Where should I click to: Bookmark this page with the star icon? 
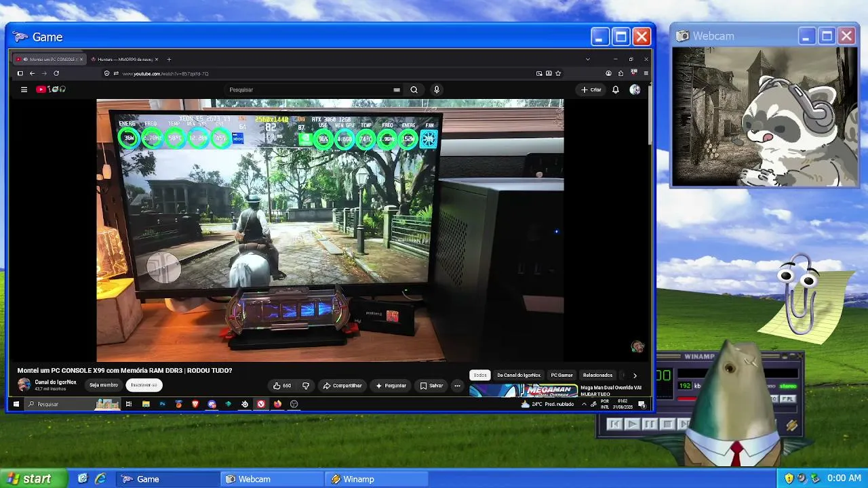point(558,73)
